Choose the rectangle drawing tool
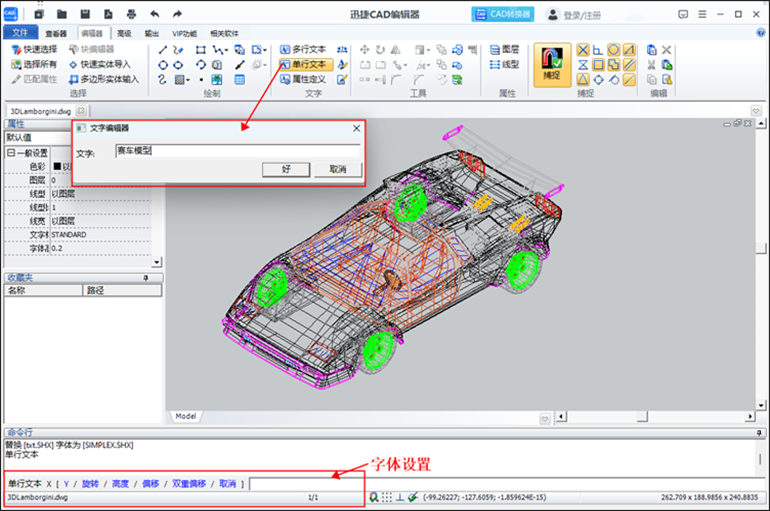Viewport: 770px width, 511px height. (x=200, y=50)
